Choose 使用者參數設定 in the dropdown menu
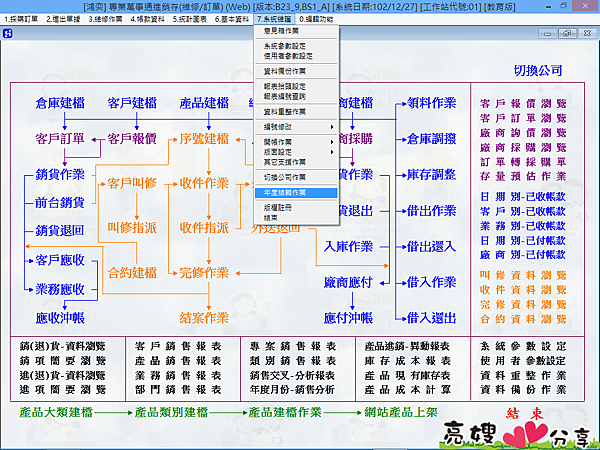The image size is (600, 450). [x=296, y=56]
